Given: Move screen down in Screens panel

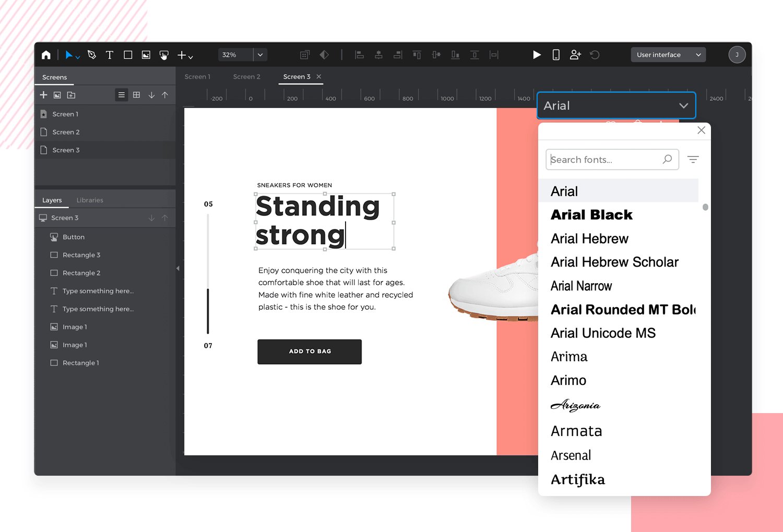Looking at the screenshot, I should click(151, 95).
